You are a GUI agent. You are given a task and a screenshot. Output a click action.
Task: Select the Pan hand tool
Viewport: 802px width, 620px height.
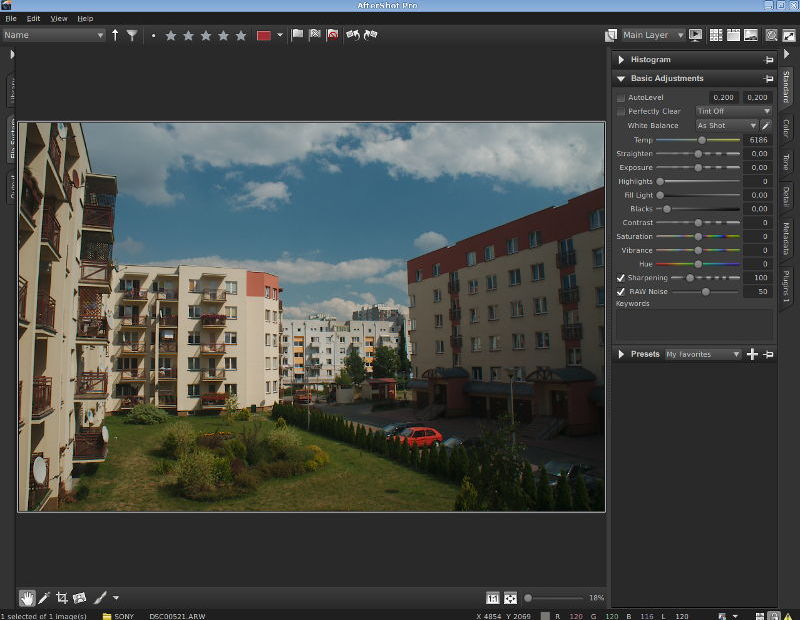27,598
